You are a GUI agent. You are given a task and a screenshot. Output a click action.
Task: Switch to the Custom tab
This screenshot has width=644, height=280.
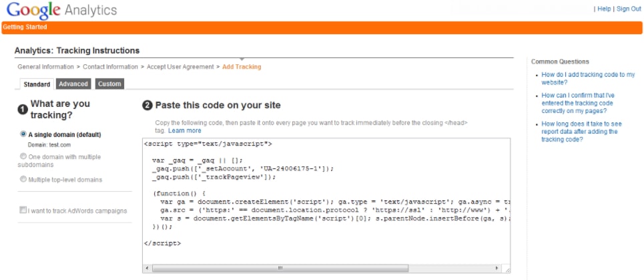click(x=109, y=84)
